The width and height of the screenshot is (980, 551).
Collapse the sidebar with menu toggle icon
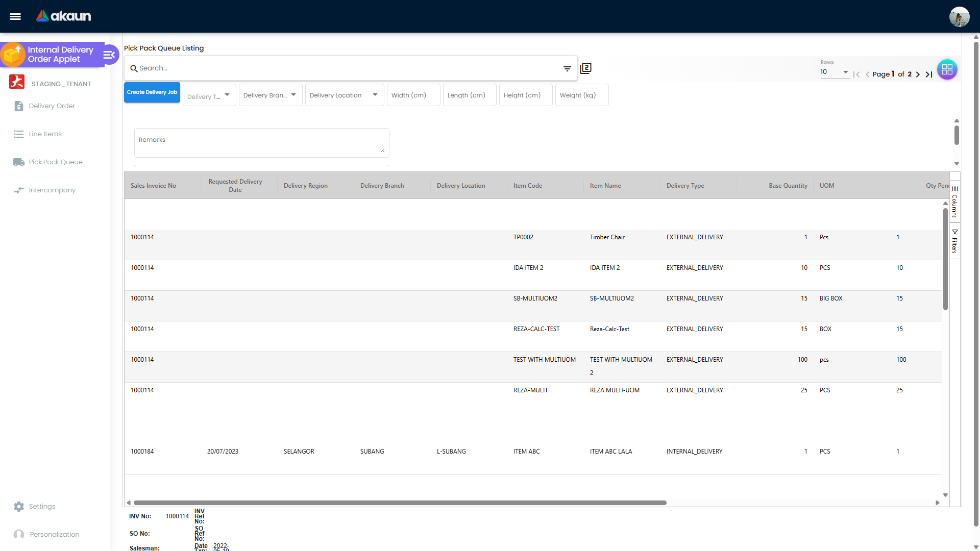pos(109,55)
